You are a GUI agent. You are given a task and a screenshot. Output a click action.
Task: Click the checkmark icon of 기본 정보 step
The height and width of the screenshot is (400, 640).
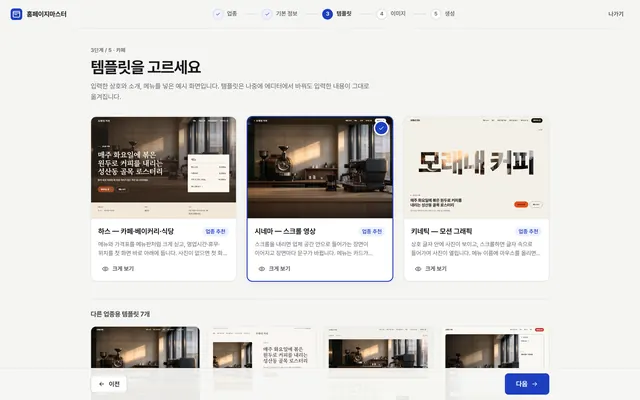pos(267,14)
